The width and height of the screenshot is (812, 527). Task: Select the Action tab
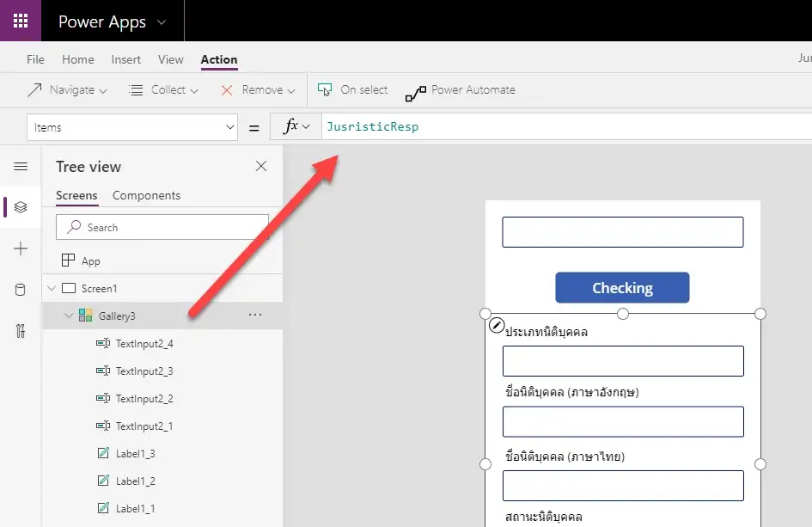(x=219, y=59)
